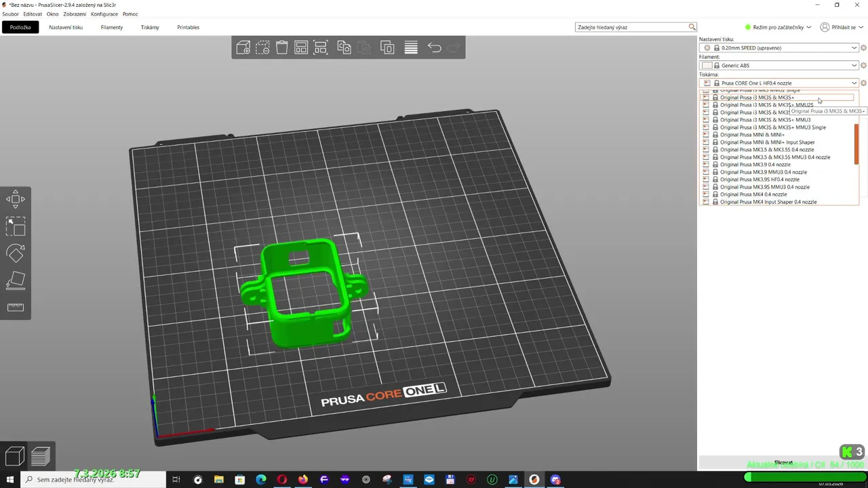Switch to layers preview view icon
The height and width of the screenshot is (488, 868).
pyautogui.click(x=41, y=456)
